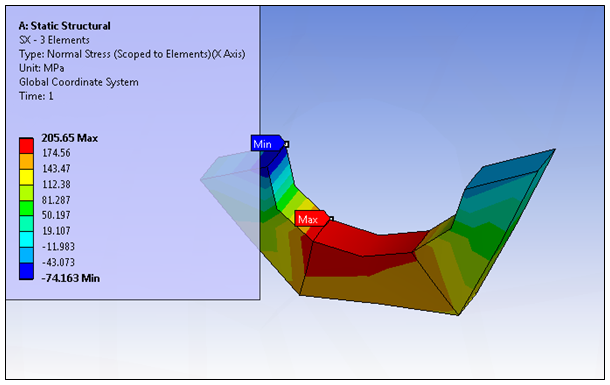
Task: Click the Unit: MPa text
Action: pos(42,68)
